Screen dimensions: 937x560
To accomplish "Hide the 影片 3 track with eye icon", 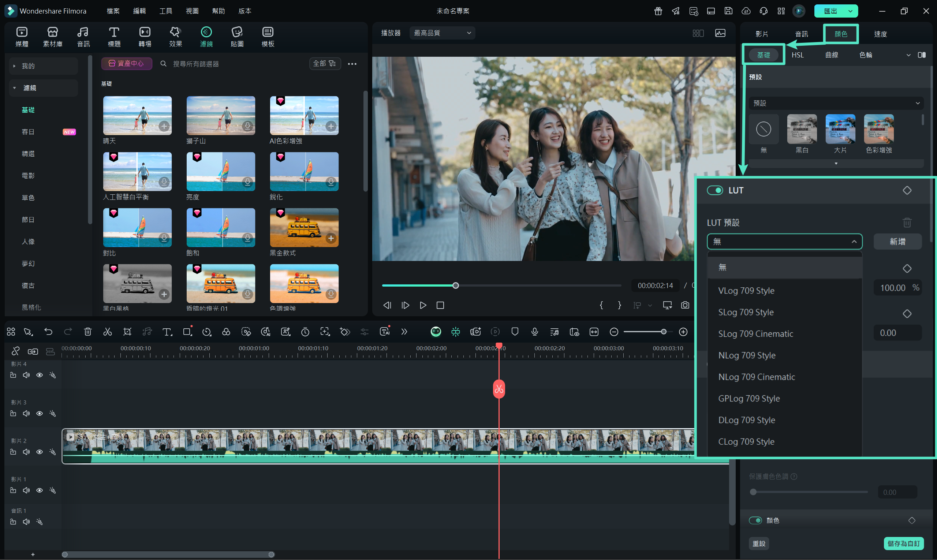I will coord(39,414).
